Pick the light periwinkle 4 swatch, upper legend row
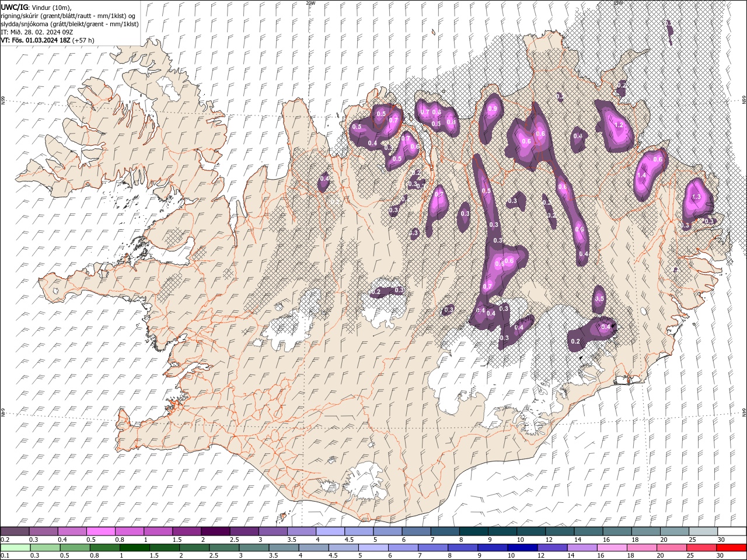Screen dimensions: 747x560 pyautogui.click(x=330, y=531)
